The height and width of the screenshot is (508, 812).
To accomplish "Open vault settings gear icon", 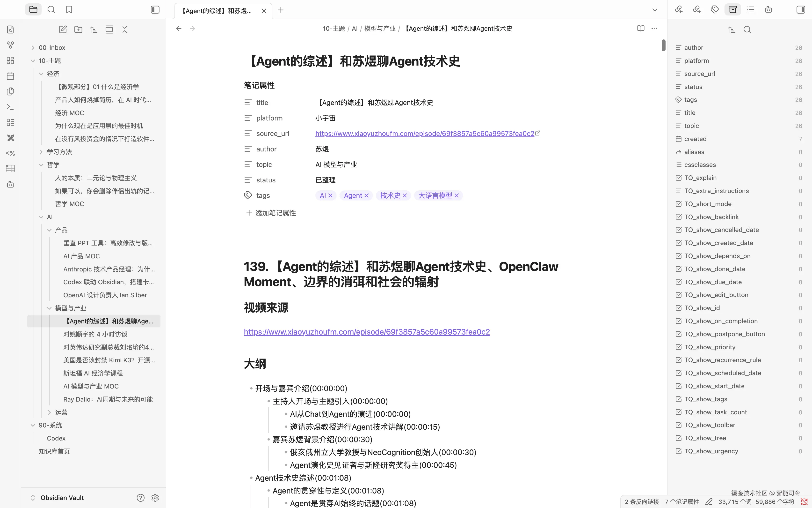I will click(x=155, y=498).
